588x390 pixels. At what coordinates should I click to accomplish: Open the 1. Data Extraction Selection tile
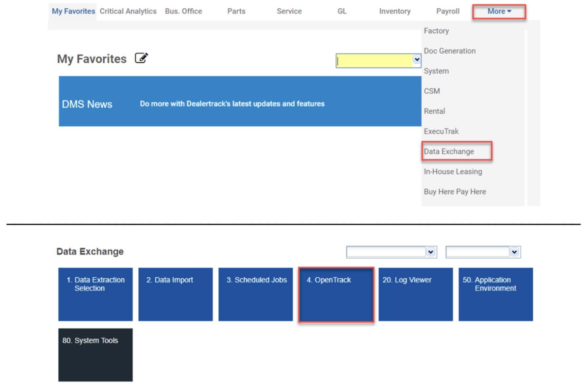pos(95,294)
